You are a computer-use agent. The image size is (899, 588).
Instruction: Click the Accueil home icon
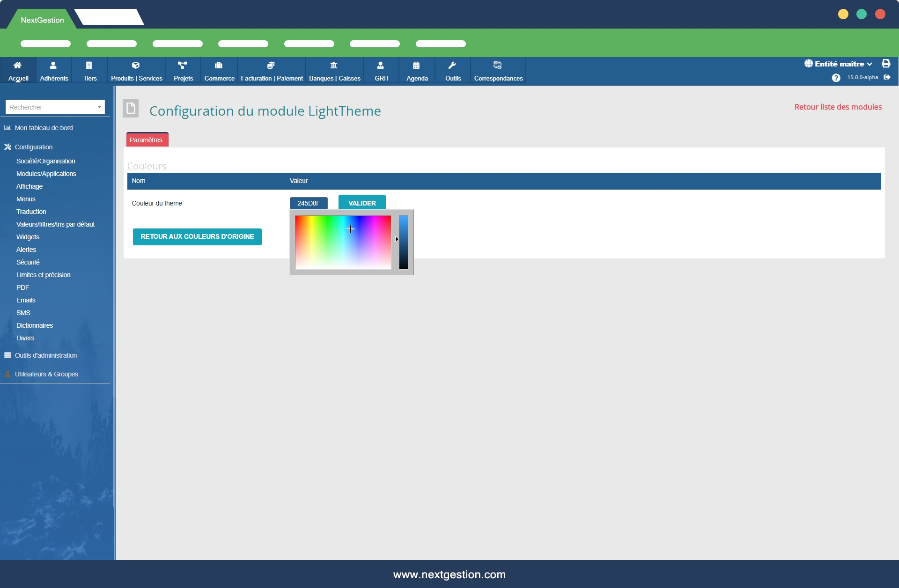pyautogui.click(x=18, y=66)
